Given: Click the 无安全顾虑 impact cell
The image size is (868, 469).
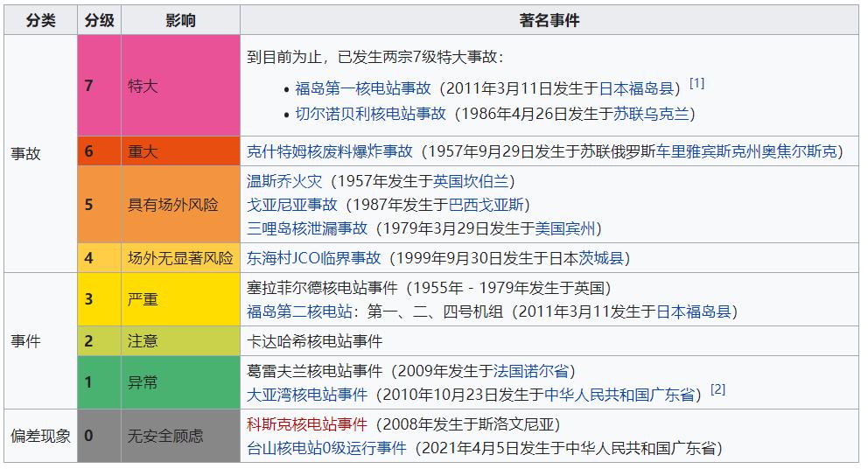Looking at the screenshot, I should point(180,437).
